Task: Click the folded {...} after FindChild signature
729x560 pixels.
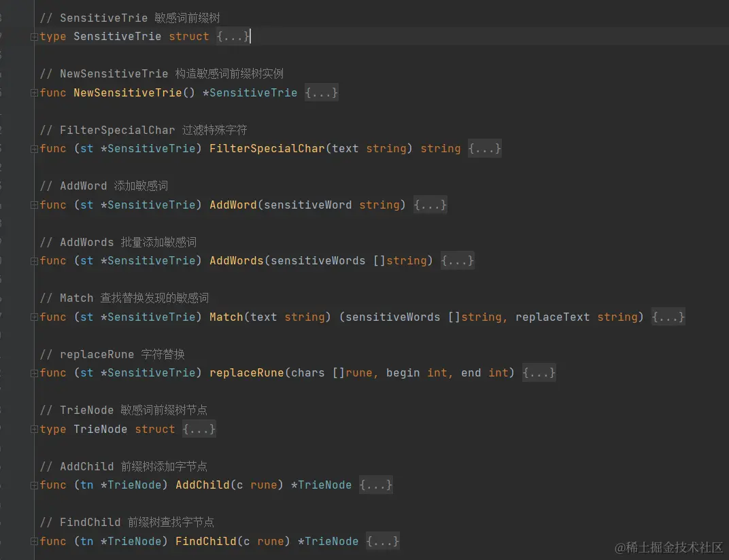Action: (x=383, y=541)
